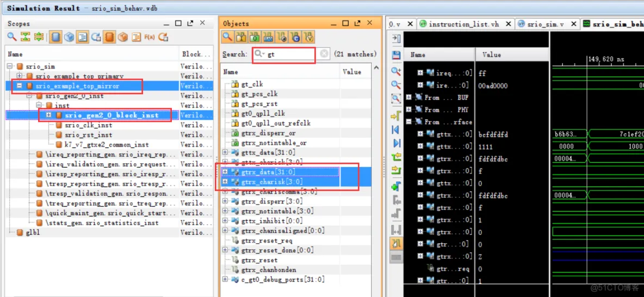Screen dimensions: 644x297
Task: Click the F(x) function filter icon
Action: click(149, 37)
